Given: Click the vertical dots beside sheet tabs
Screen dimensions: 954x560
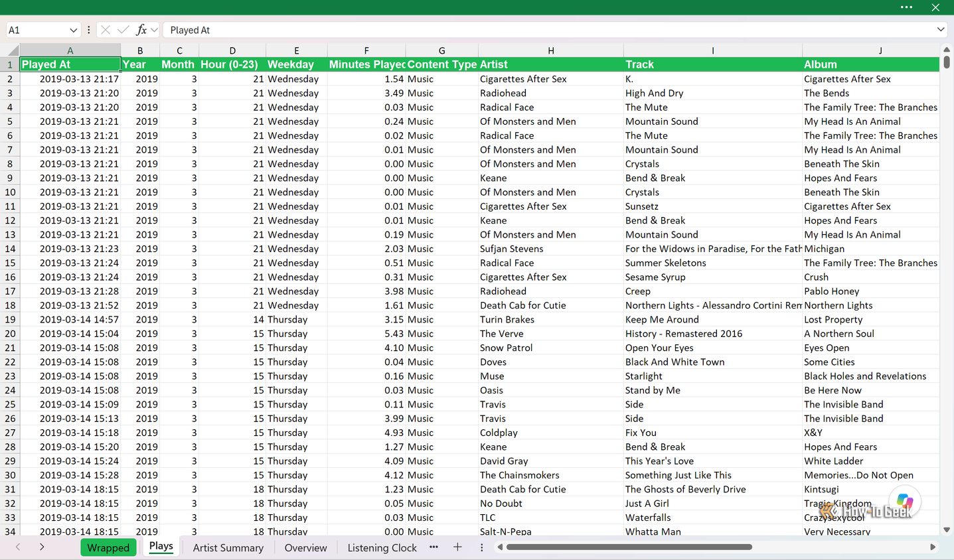Looking at the screenshot, I should tap(482, 547).
